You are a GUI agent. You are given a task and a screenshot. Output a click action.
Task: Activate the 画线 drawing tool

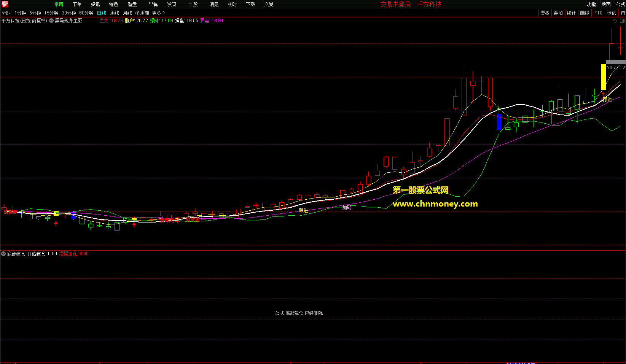click(x=585, y=13)
